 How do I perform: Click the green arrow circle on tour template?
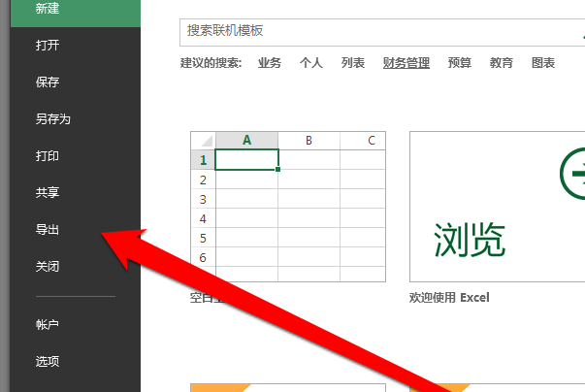tap(572, 174)
